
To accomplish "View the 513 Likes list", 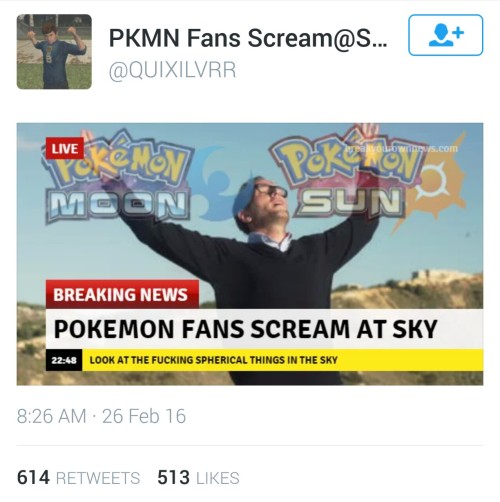I will (x=198, y=478).
